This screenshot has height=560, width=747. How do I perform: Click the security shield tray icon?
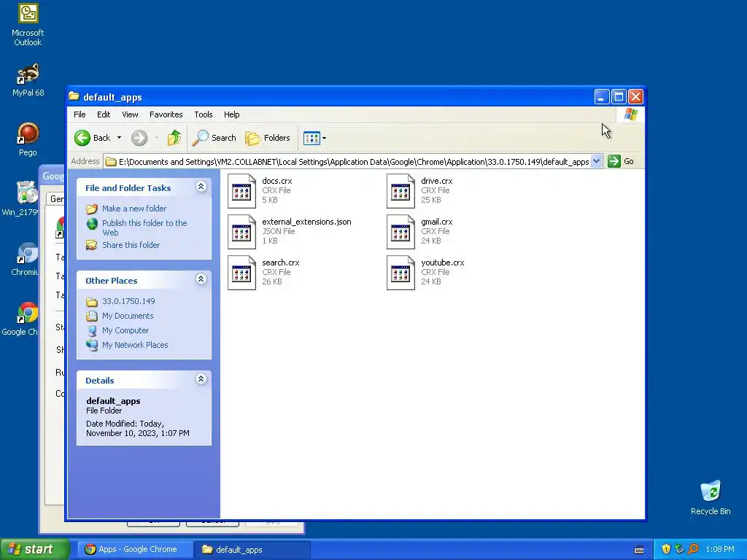[x=666, y=550]
